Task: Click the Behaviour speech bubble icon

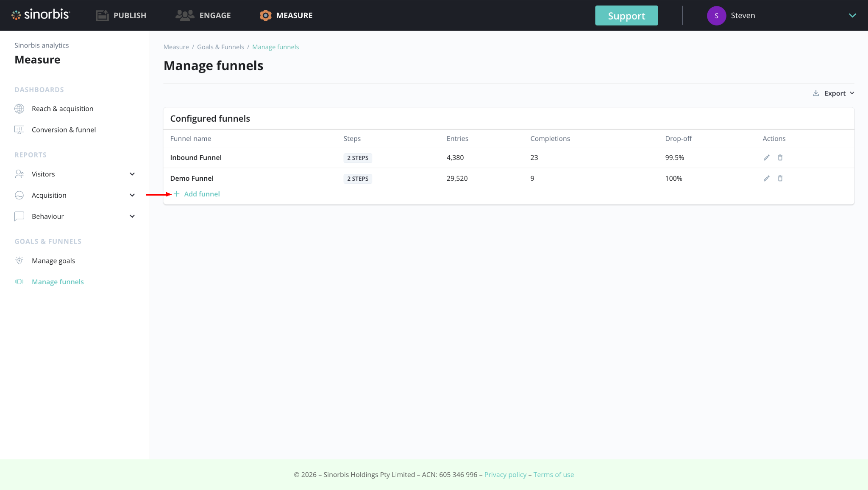Action: click(19, 216)
